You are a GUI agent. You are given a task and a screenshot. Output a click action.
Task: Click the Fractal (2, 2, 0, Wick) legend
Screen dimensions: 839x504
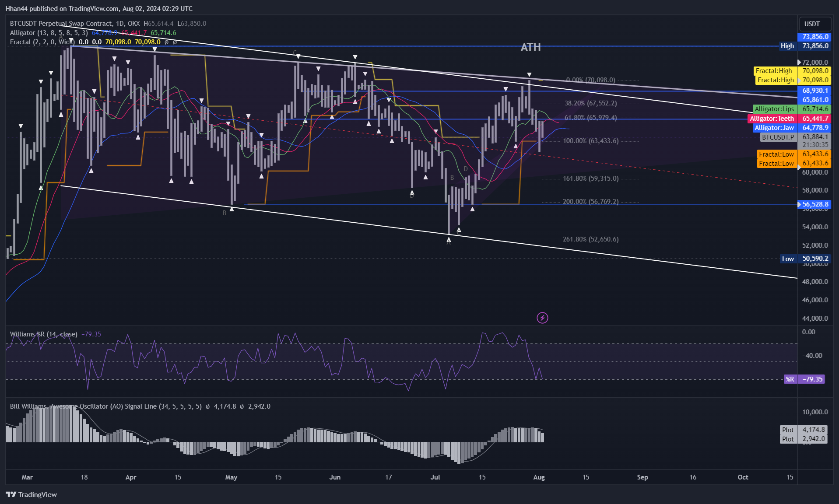[x=42, y=42]
